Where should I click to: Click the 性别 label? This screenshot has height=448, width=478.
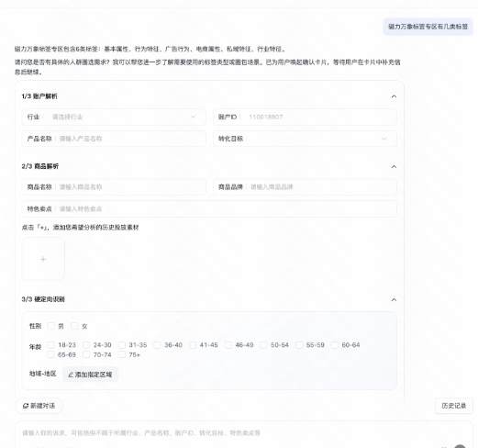35,326
